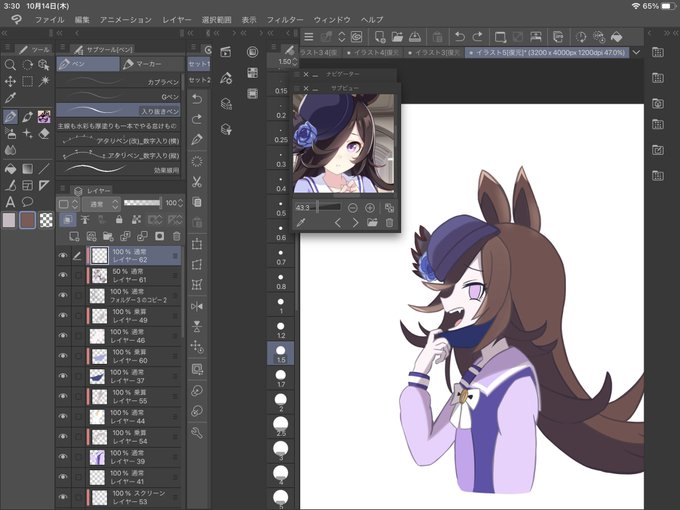The height and width of the screenshot is (510, 680).
Task: Click the command bar up-down arrows control
Action: click(x=342, y=37)
